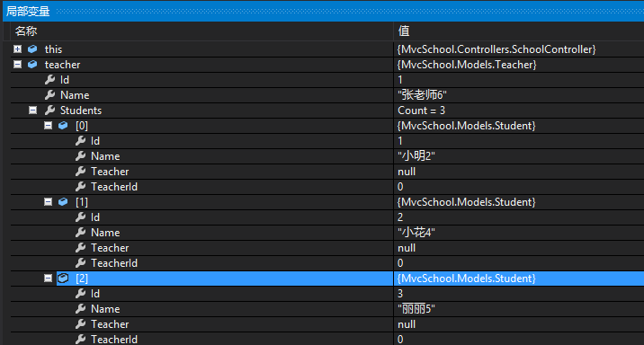
Task: Click wrench icon of Teacher property under [2]
Action: pos(81,323)
